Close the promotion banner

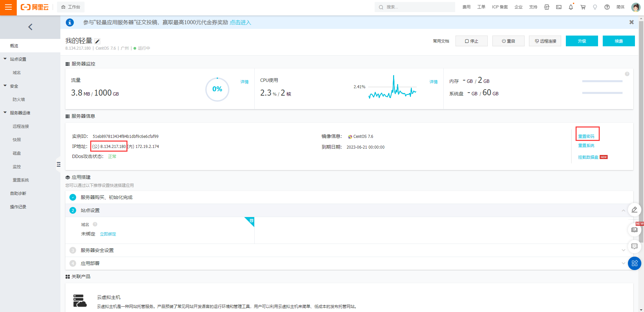click(632, 22)
